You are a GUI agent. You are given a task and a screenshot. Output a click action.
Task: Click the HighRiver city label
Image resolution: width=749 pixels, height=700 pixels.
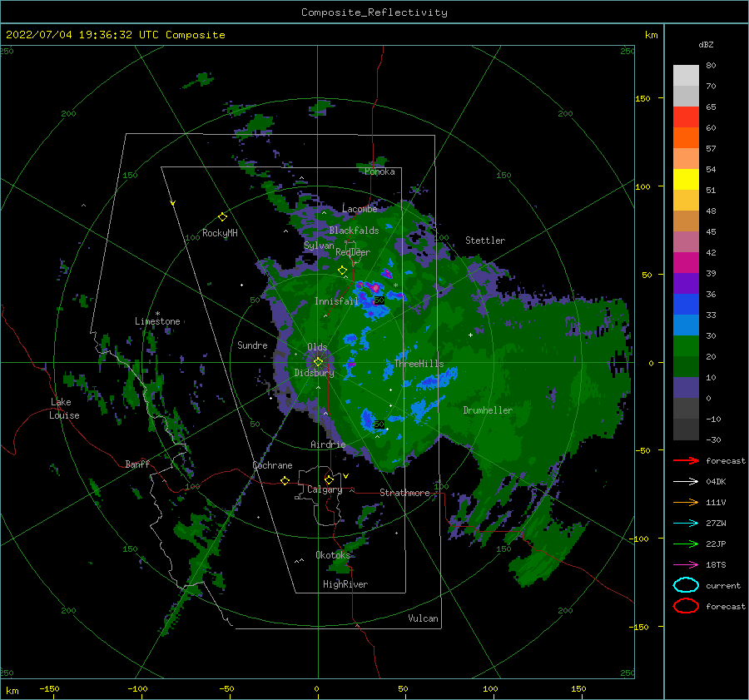[x=345, y=584]
